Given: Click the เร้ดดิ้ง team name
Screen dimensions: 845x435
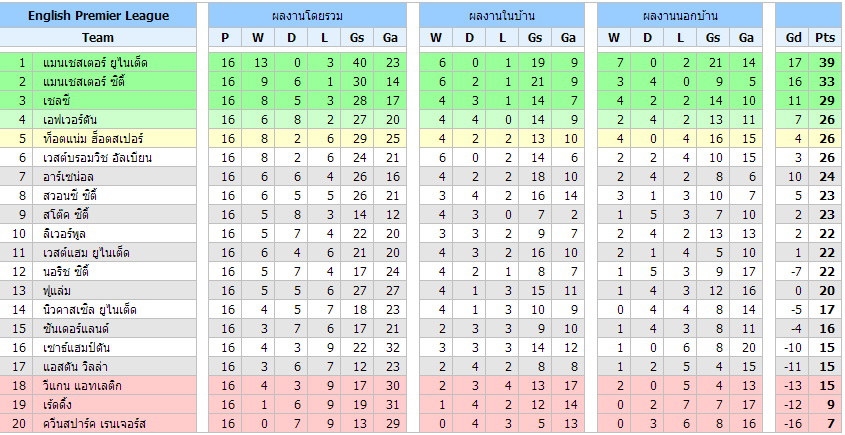Looking at the screenshot, I should pyautogui.click(x=57, y=404).
